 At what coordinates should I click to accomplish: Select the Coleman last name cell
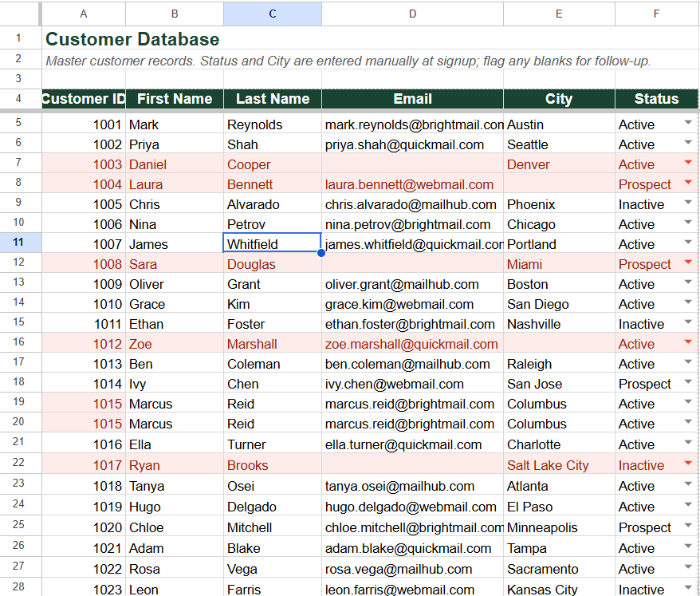[x=273, y=364]
